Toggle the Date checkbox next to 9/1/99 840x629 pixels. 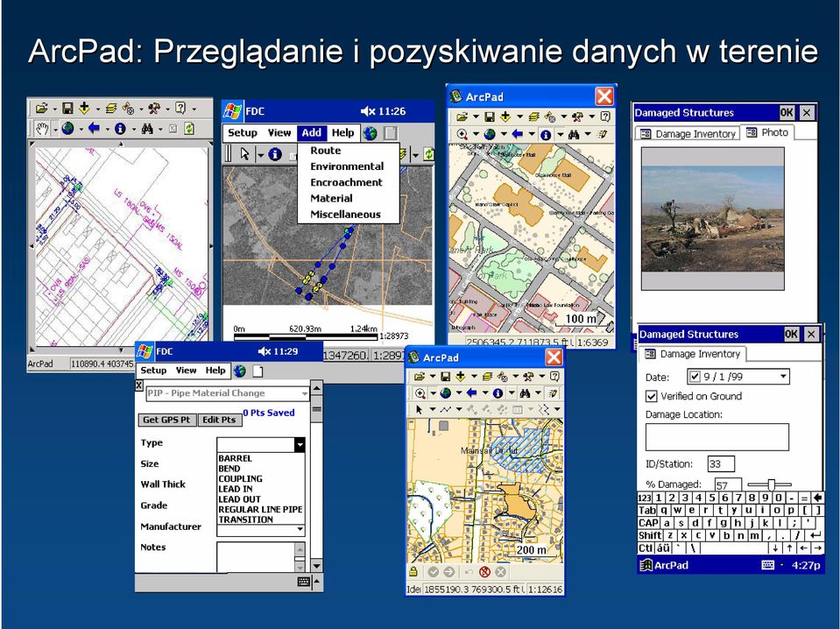pos(695,377)
